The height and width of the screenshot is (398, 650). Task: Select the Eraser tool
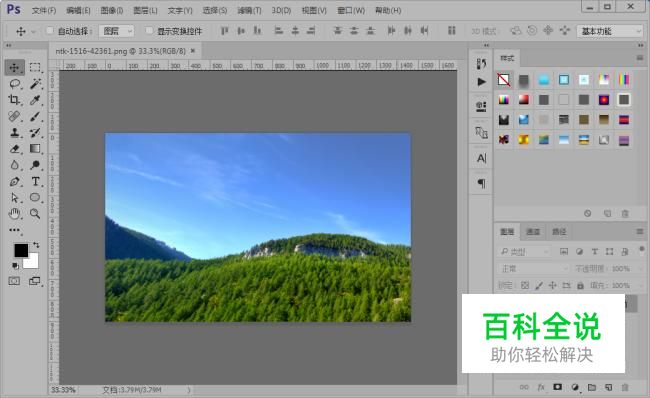click(x=15, y=149)
